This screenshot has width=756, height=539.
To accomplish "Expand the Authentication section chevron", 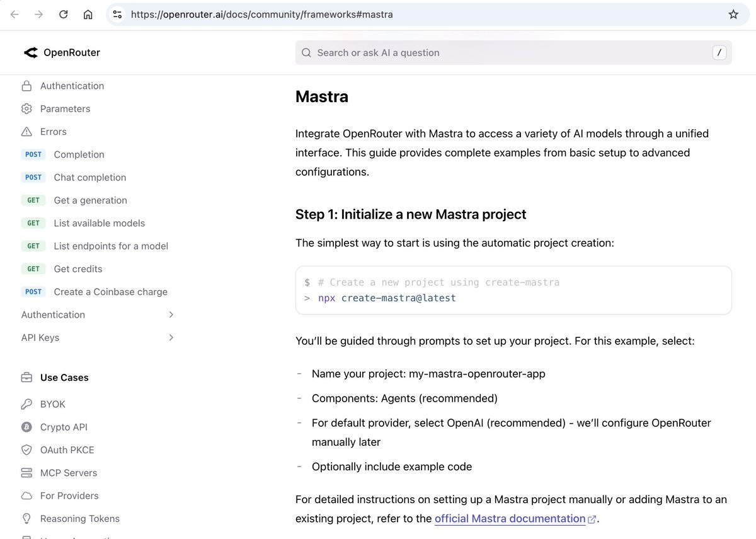I will point(171,315).
